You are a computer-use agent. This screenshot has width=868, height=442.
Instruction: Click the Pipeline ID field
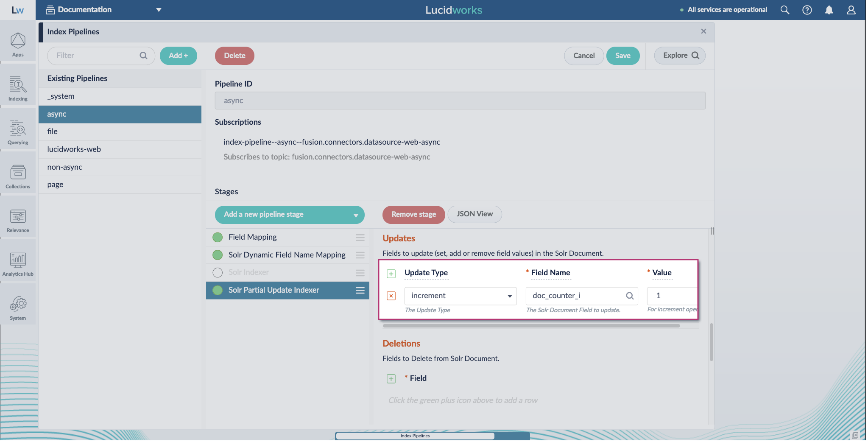460,101
